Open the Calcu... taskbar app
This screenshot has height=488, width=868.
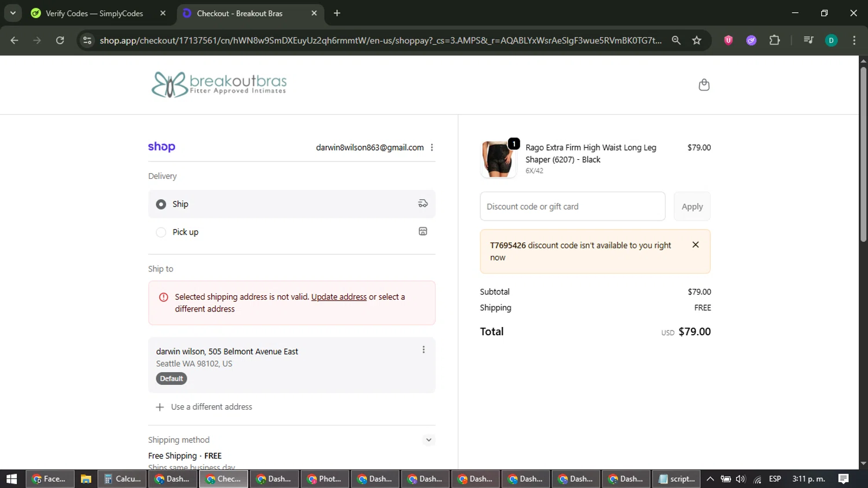point(123,479)
